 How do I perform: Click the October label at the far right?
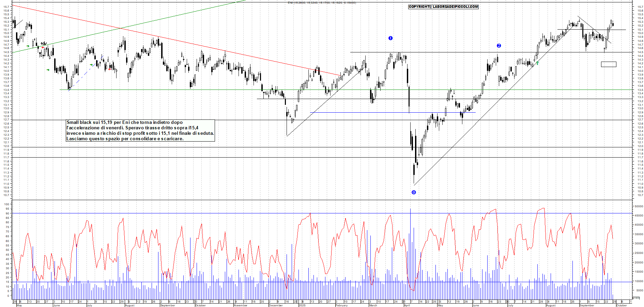[622, 305]
